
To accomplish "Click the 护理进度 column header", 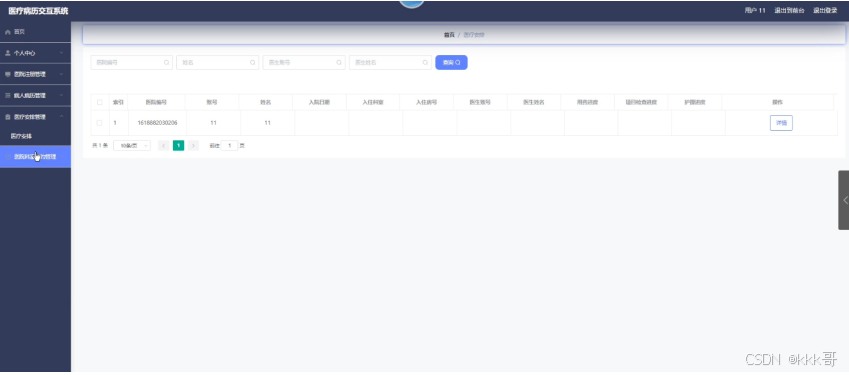I will pos(695,102).
